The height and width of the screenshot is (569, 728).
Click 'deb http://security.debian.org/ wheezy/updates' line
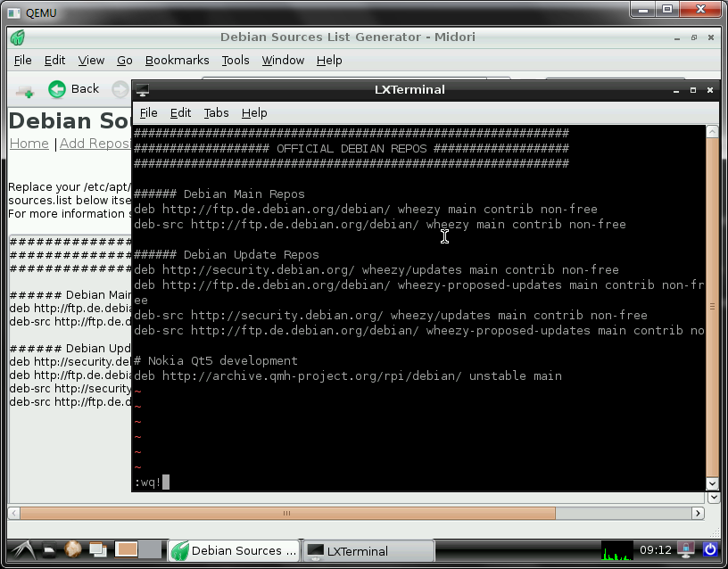(376, 269)
